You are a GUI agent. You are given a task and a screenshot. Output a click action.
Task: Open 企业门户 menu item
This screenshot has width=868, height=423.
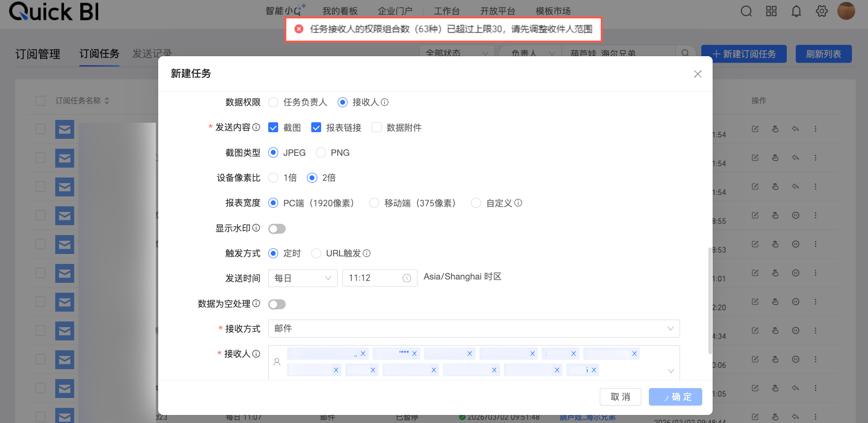(395, 11)
